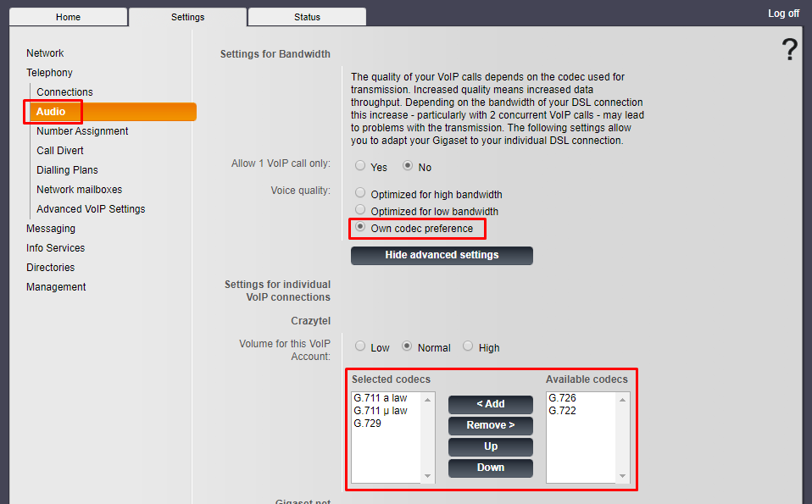Set VoIP account volume to High
Viewport: 812px width, 504px height.
click(468, 346)
